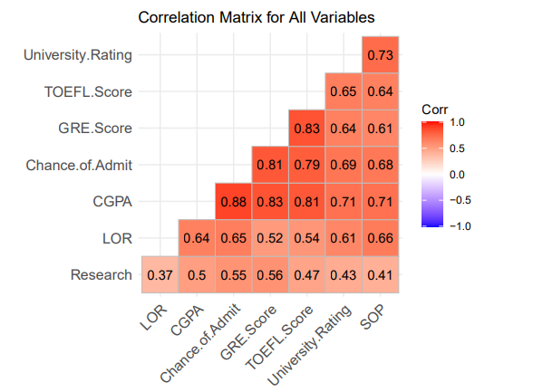Click the Research y-axis label
This screenshot has height=392, width=533.
click(x=102, y=274)
